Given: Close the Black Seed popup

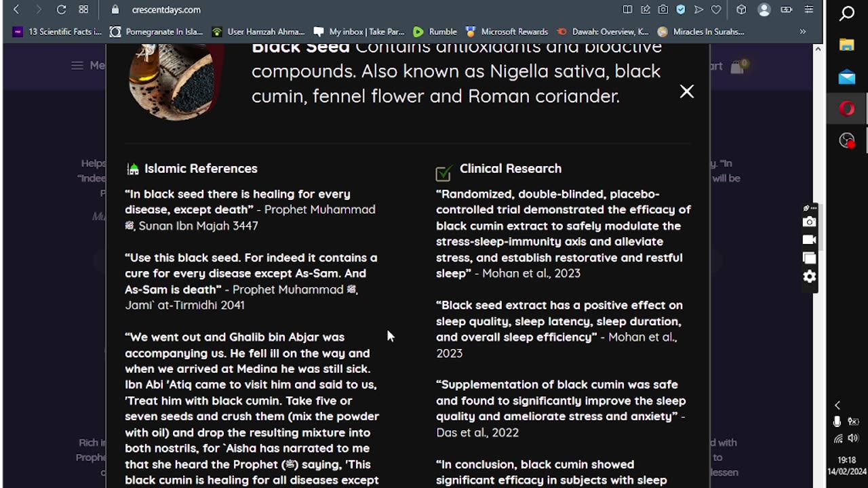Looking at the screenshot, I should 687,91.
